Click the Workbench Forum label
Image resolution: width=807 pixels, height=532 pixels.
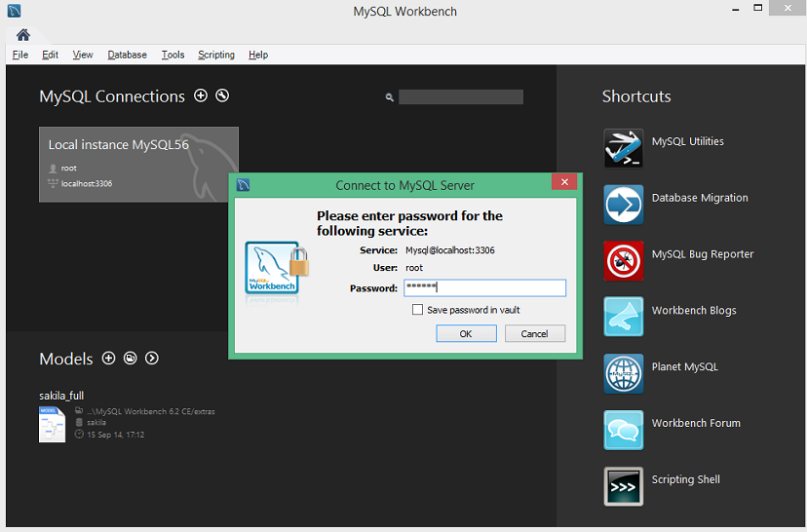click(x=696, y=423)
